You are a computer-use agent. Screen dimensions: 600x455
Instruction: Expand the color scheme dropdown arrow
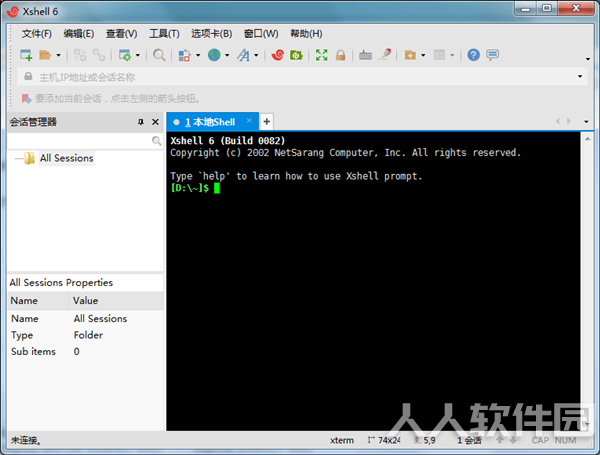(198, 55)
